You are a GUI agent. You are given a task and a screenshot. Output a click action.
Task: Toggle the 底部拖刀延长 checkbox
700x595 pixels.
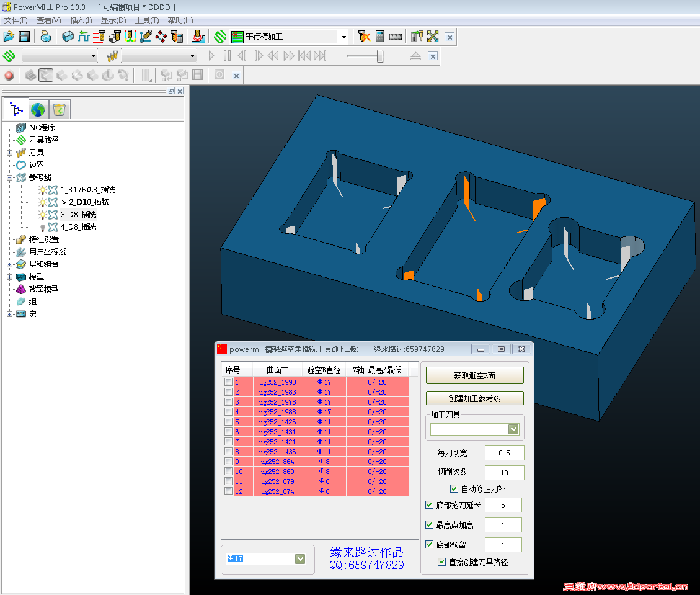point(430,505)
